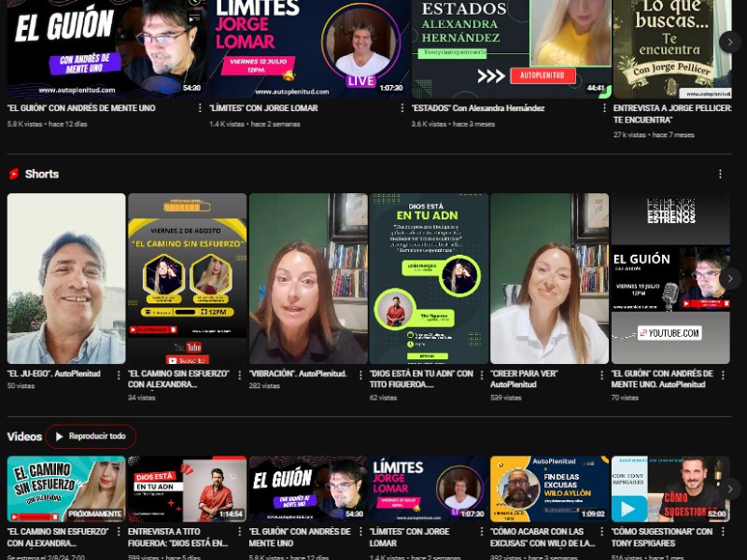Open the 'CREER PARA VER' short thumbnail

(x=550, y=278)
